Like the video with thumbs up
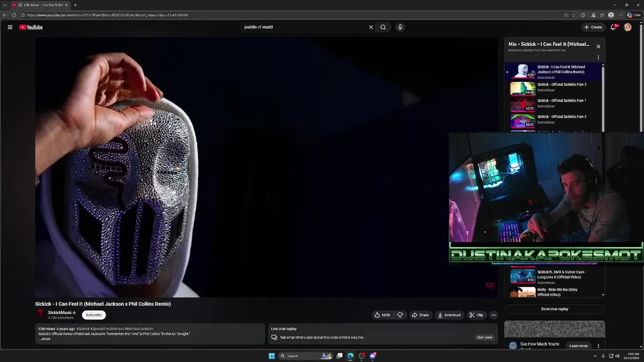The height and width of the screenshot is (362, 644). 382,315
